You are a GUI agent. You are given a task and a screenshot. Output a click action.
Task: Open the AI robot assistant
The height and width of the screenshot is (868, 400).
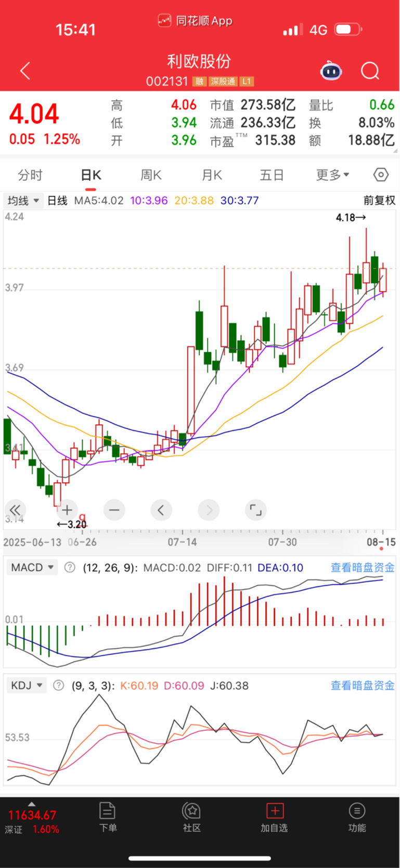coord(331,71)
